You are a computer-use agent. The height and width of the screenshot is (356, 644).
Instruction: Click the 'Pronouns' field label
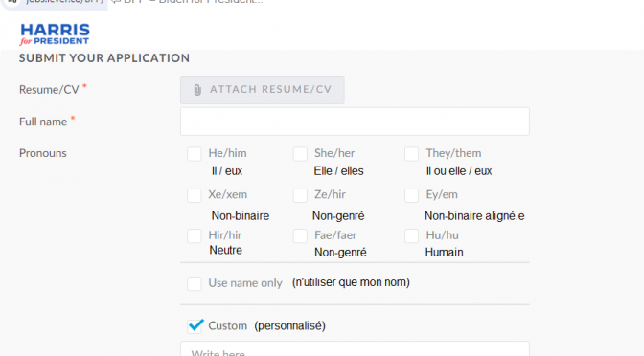(x=43, y=153)
